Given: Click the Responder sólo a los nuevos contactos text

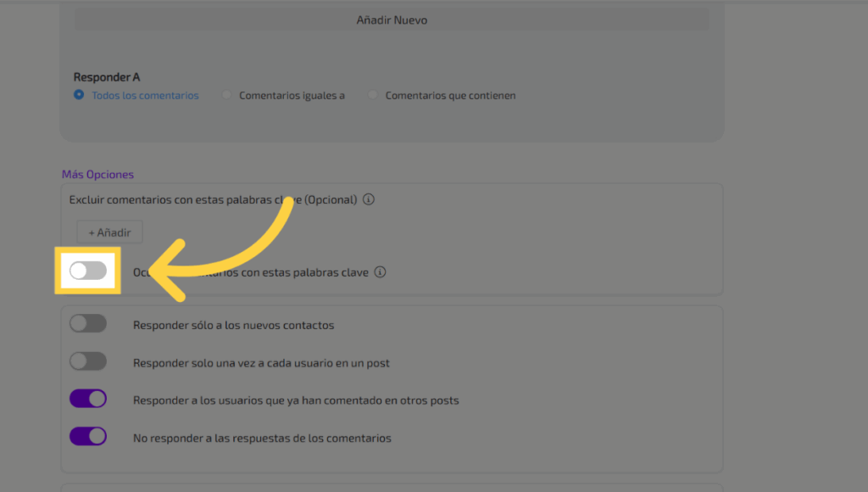Looking at the screenshot, I should point(233,326).
